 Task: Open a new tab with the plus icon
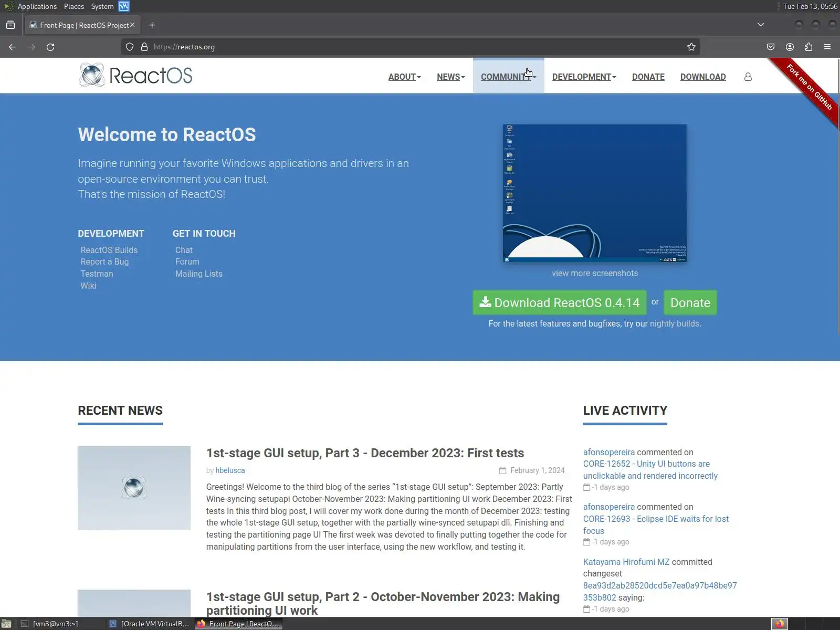(x=152, y=25)
